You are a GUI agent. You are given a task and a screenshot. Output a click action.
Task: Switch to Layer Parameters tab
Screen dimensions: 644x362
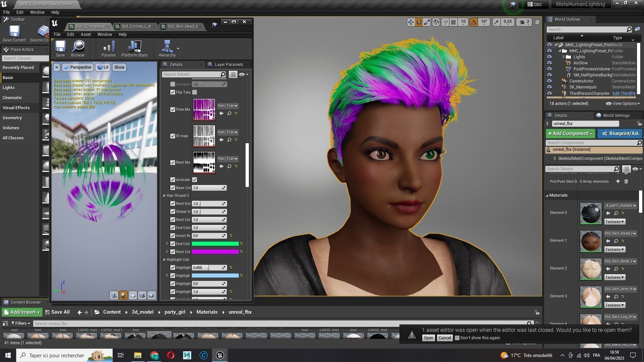[x=228, y=65]
